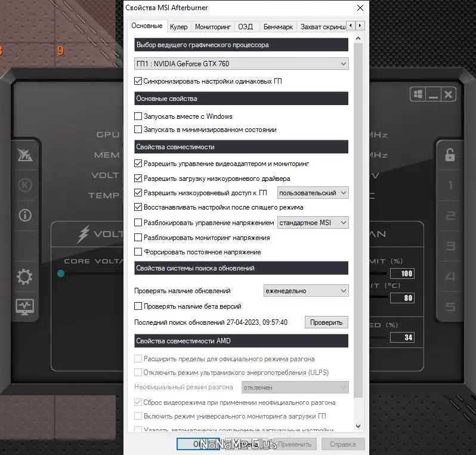Toggle Восстанавливать настройки после спящего режима
This screenshot has width=476, height=455.
click(138, 207)
